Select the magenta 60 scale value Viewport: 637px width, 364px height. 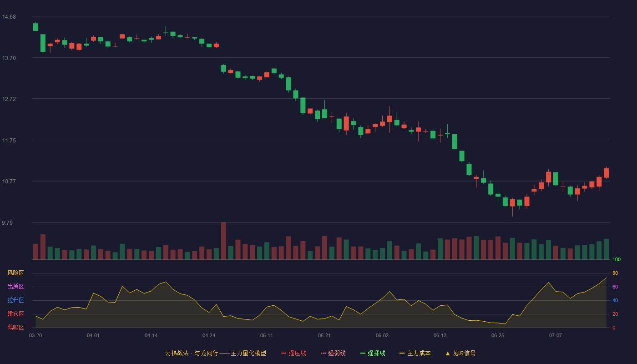coord(615,287)
